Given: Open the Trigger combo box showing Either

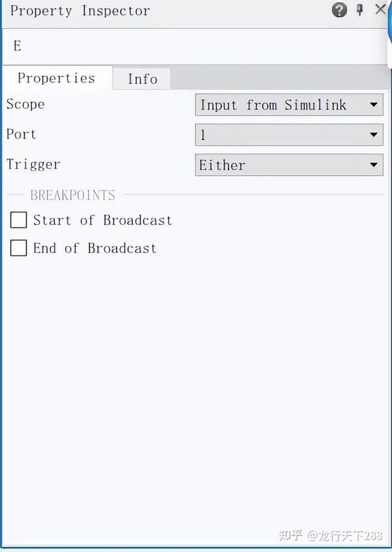Looking at the screenshot, I should [x=289, y=165].
